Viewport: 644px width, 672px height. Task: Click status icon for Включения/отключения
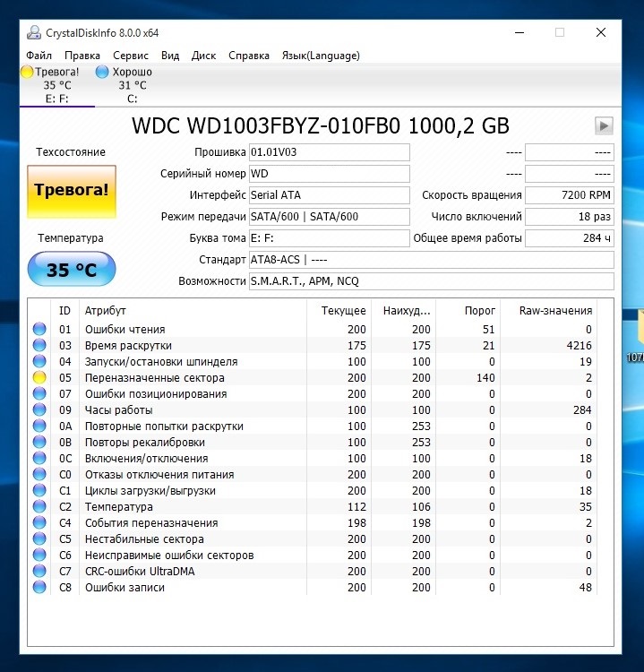tap(39, 458)
